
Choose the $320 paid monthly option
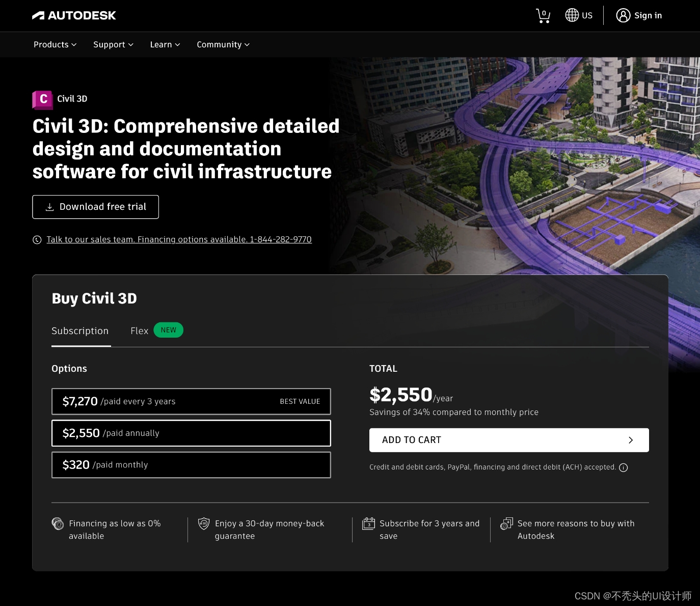191,465
